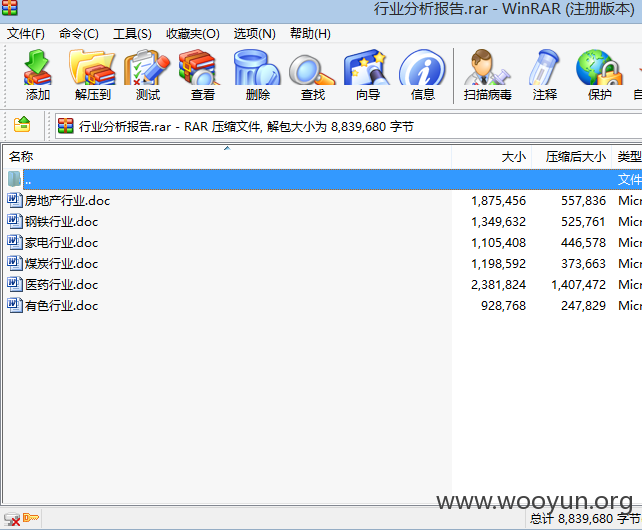
Task: Click the 扫描病毒 (Virus Scan) icon
Action: click(487, 67)
